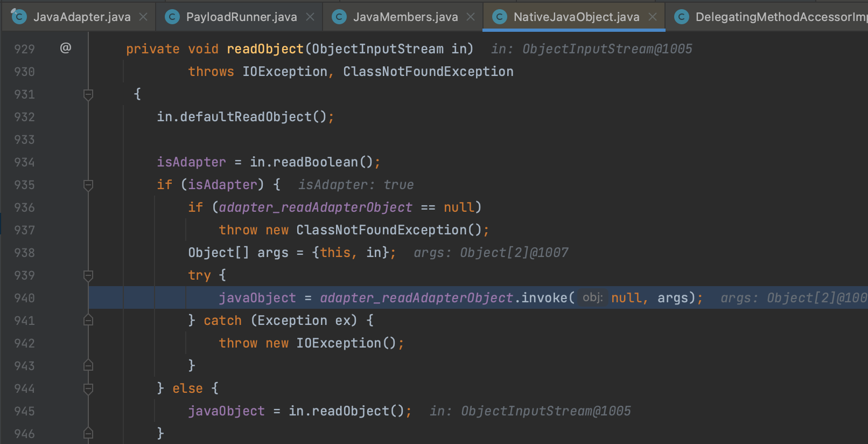Click the 'in: ObjectInputStream@1005' hint on line 929
The image size is (868, 444).
pos(592,49)
